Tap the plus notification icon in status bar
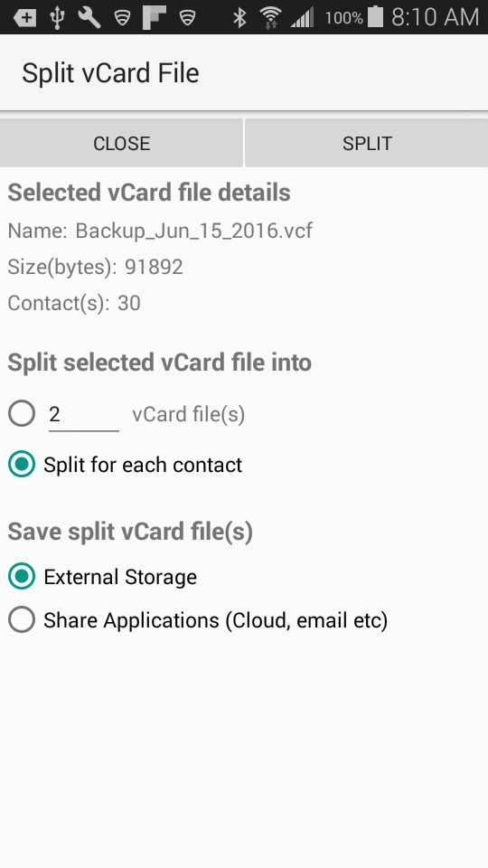Image resolution: width=488 pixels, height=868 pixels. (x=24, y=18)
